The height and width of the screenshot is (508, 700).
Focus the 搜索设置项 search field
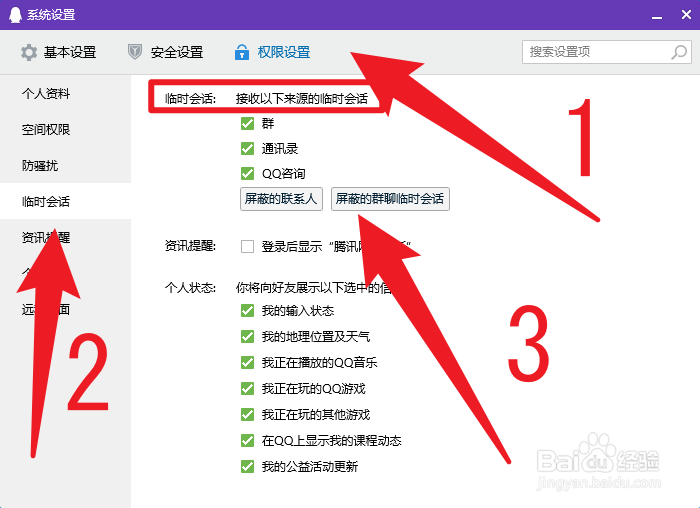click(607, 52)
